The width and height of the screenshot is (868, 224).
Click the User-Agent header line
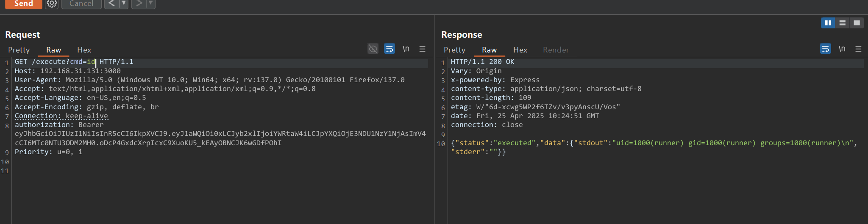point(210,80)
